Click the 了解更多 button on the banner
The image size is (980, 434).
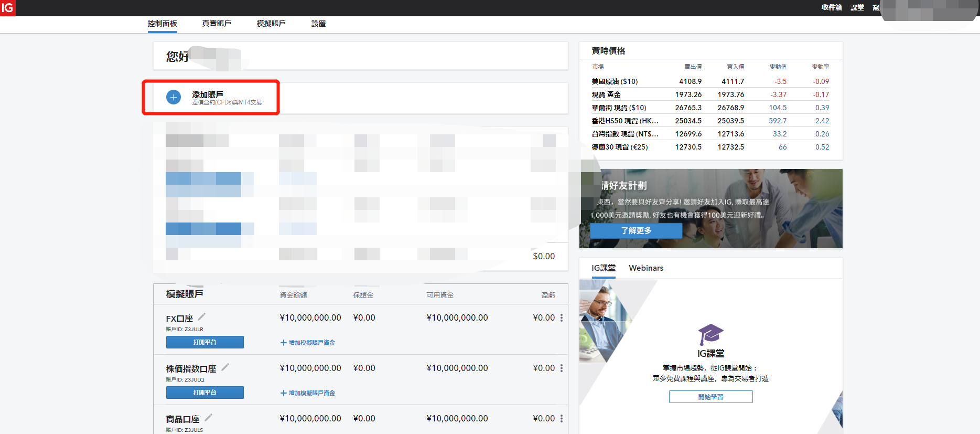(x=636, y=231)
